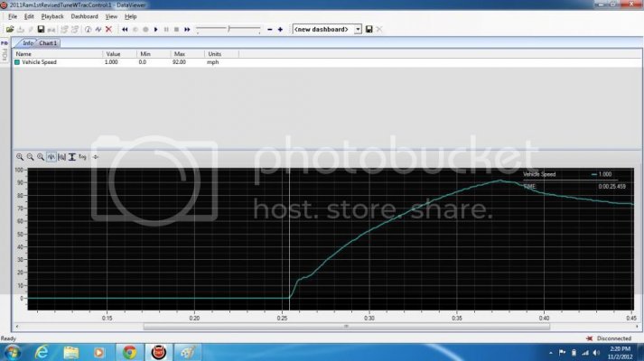
Task: Click the playback speed slider handle
Action: (229, 29)
